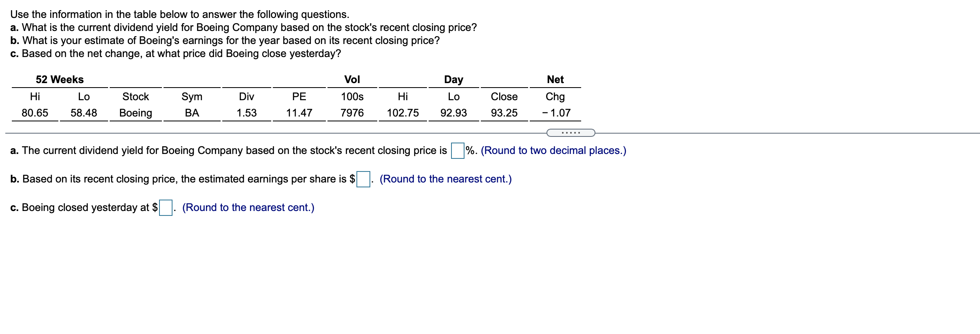Screen dimensions: 980x334
Task: Select the Vol column header
Action: pos(352,79)
